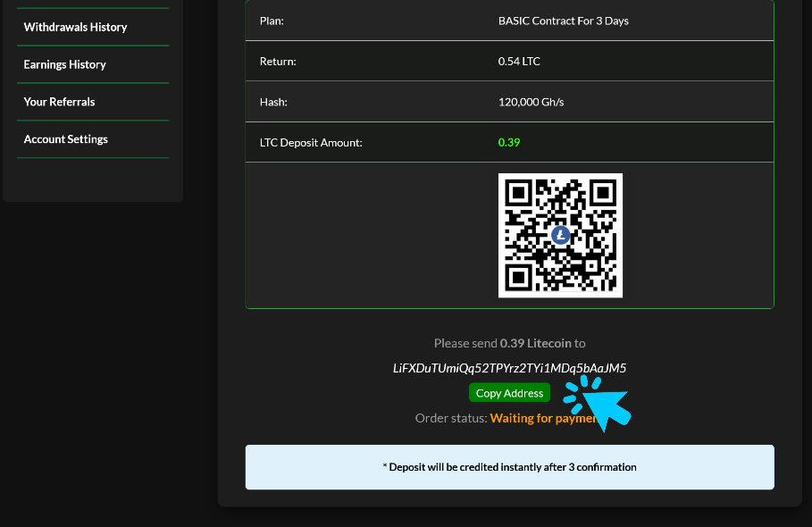Click the Copy Address button
The image size is (812, 527).
coord(509,392)
